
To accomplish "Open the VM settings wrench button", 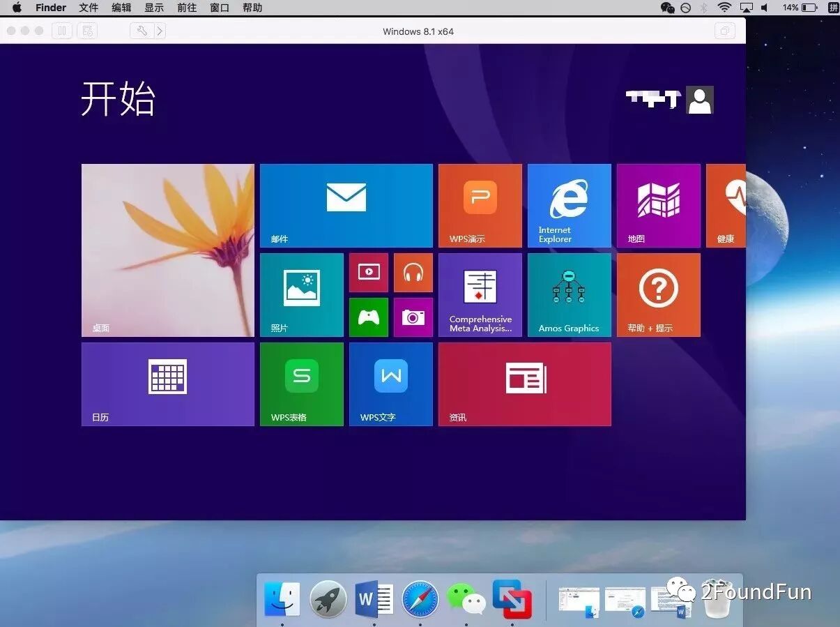I will pos(142,31).
